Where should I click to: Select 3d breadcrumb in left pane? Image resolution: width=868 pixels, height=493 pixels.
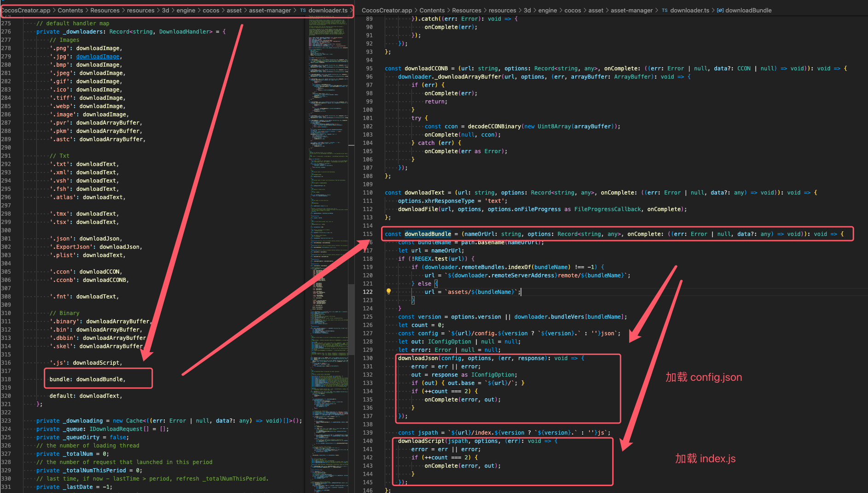(x=166, y=10)
